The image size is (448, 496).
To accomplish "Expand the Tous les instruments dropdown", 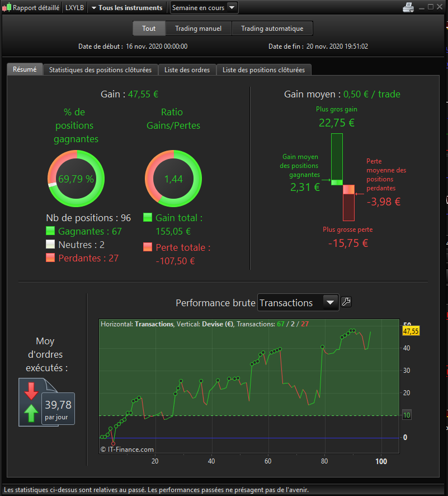I will pos(127,8).
